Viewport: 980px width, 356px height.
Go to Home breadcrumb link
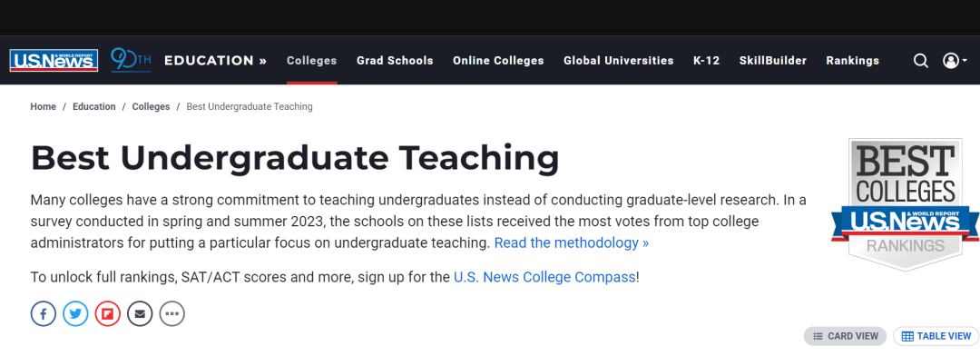pos(44,106)
